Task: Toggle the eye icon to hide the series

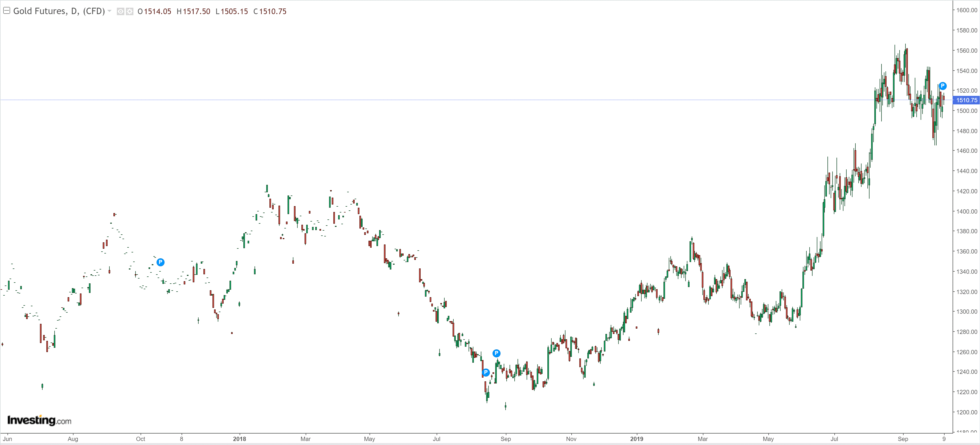Action: tap(120, 11)
